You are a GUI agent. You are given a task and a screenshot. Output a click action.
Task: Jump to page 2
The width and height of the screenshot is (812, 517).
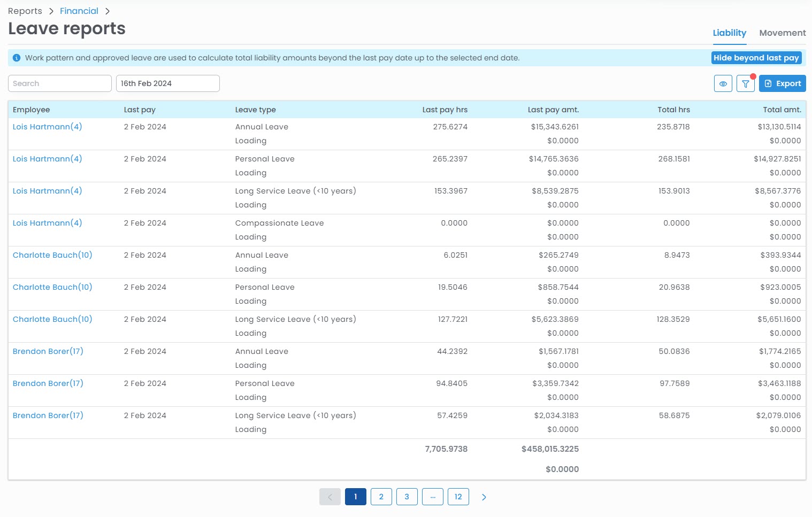[x=381, y=497]
